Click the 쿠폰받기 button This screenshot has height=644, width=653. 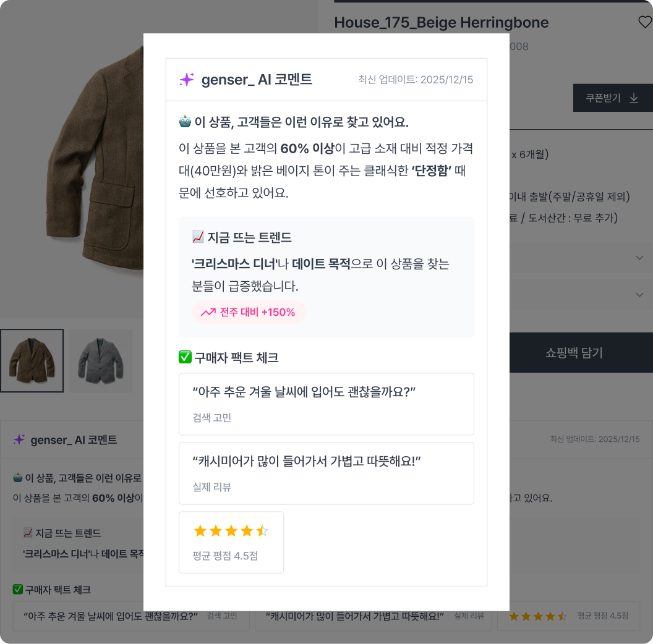tap(613, 98)
